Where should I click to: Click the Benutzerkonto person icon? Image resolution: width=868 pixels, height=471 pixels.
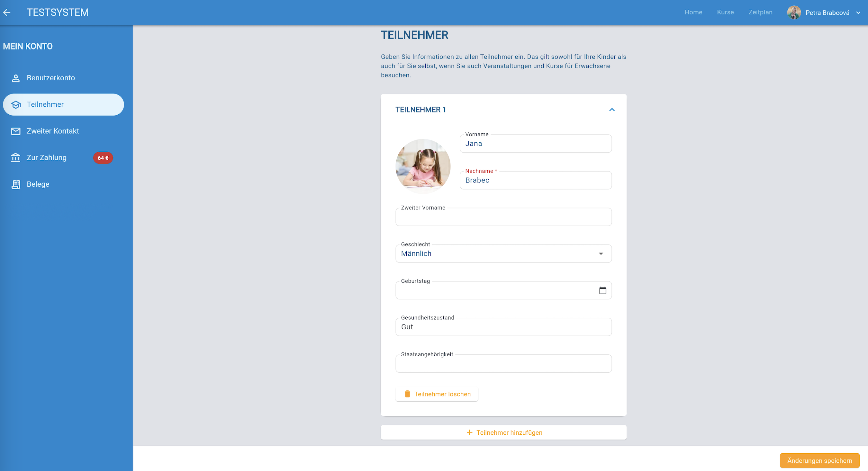(15, 78)
